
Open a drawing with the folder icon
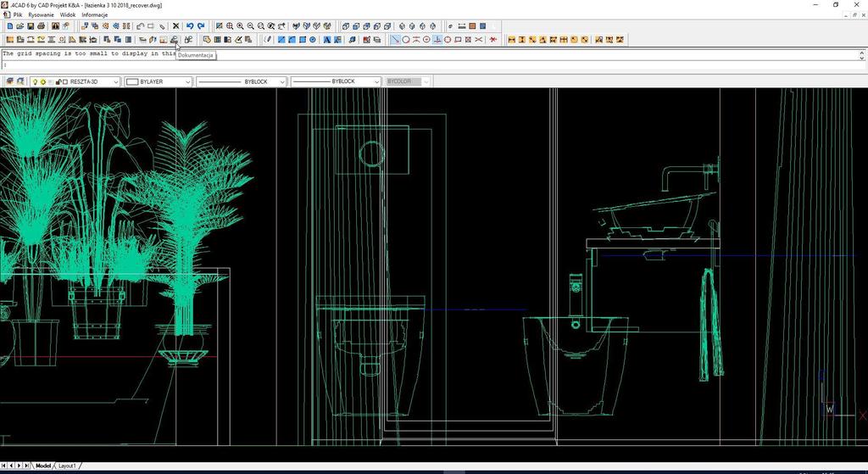20,26
